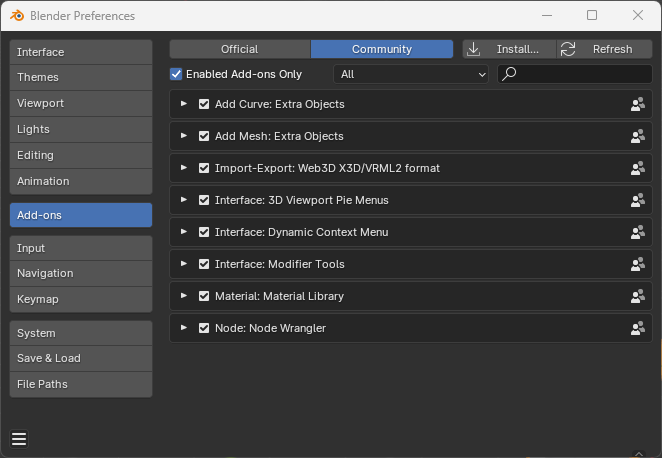
Task: Expand Dynamic Context Menu details
Action: (184, 232)
